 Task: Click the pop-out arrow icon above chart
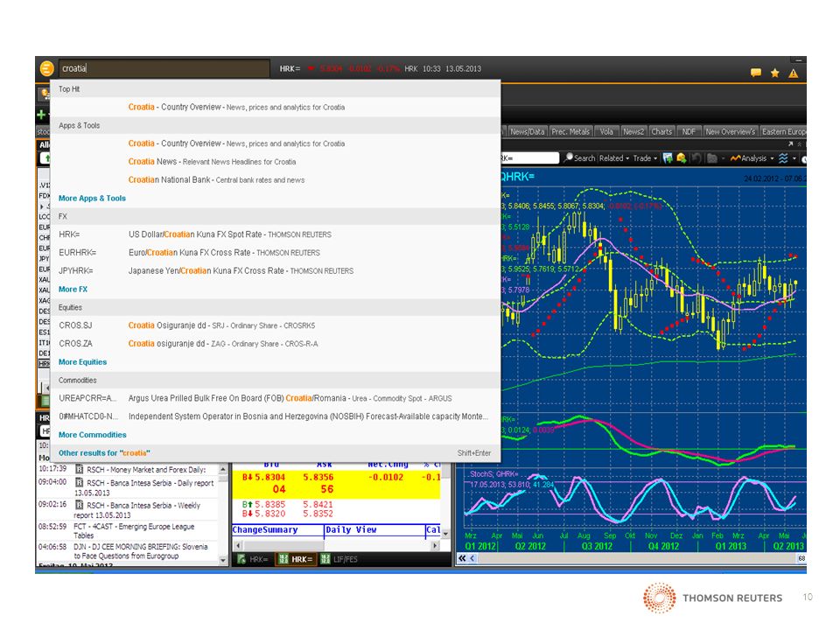pos(791,143)
